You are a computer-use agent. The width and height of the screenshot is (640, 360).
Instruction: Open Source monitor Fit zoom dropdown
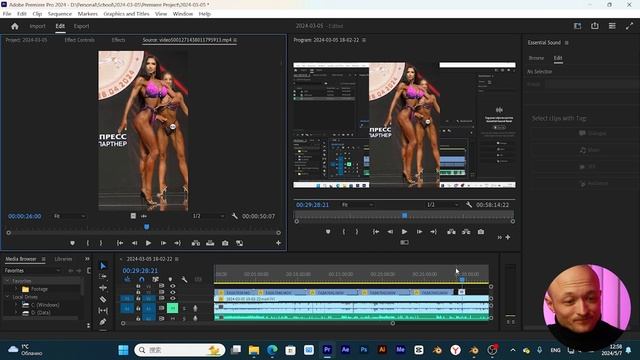coord(69,216)
